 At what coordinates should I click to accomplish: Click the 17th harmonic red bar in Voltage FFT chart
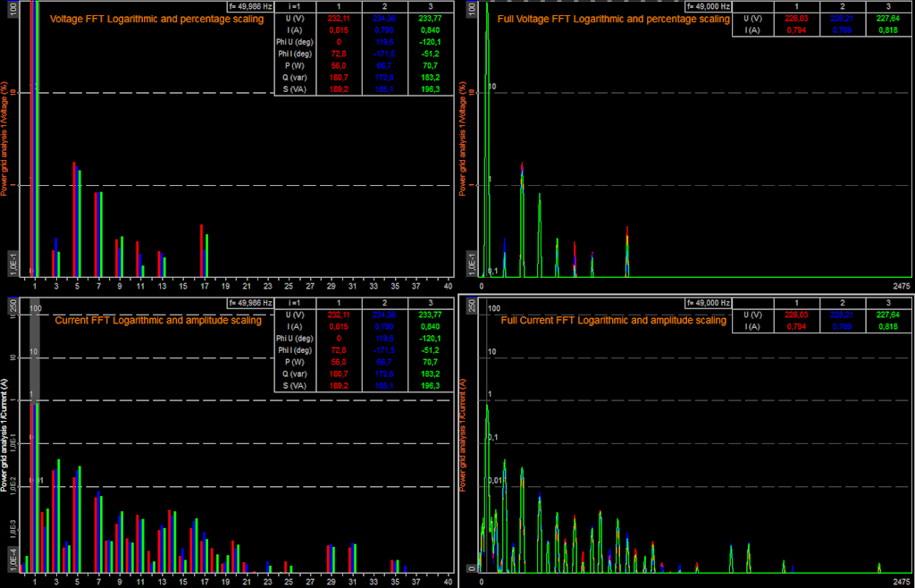point(201,250)
